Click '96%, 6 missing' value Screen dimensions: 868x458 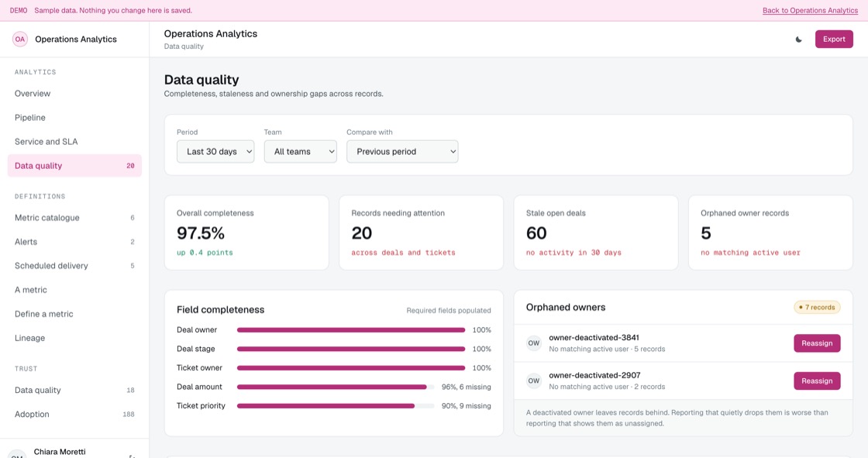pyautogui.click(x=466, y=387)
